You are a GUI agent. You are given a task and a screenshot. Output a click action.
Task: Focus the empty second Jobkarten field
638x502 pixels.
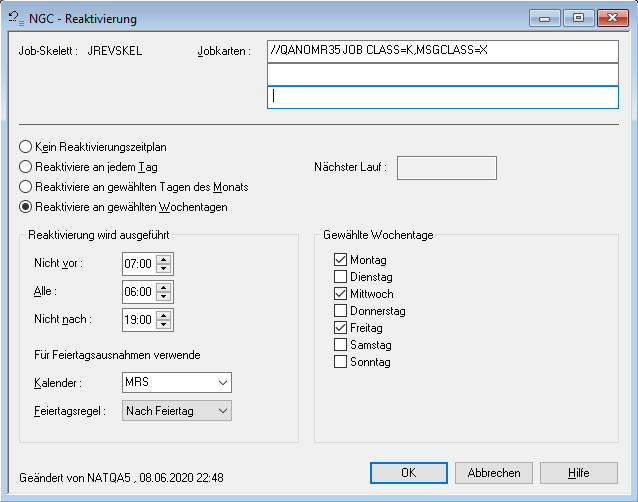pyautogui.click(x=442, y=74)
